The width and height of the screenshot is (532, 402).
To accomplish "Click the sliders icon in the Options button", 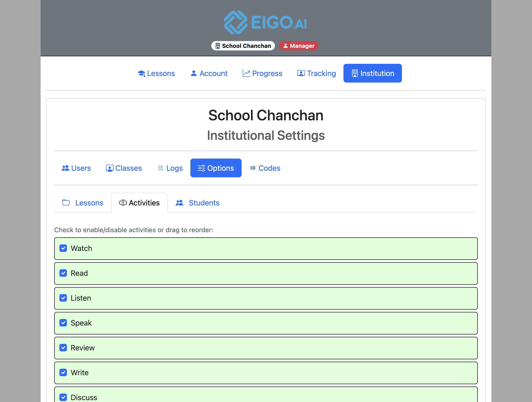I will click(201, 168).
